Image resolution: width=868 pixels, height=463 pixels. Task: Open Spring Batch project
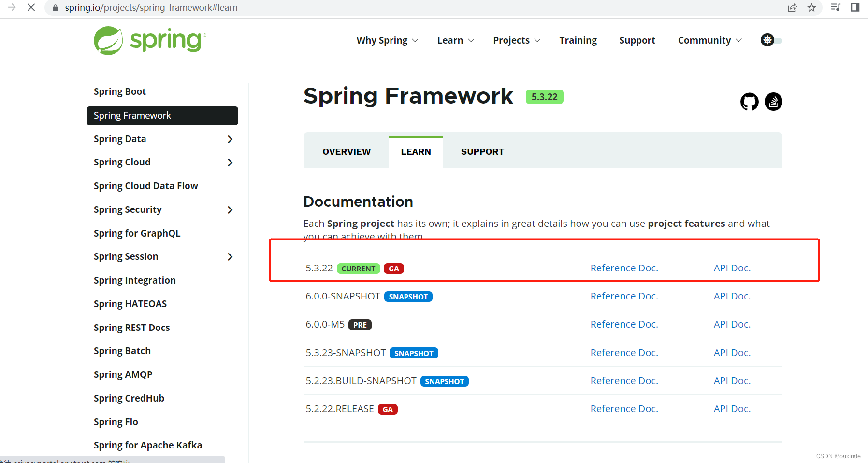pyautogui.click(x=122, y=351)
